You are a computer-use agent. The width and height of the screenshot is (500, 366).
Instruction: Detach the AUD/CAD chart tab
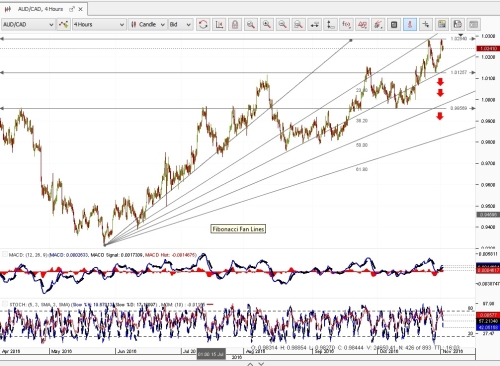(x=71, y=9)
